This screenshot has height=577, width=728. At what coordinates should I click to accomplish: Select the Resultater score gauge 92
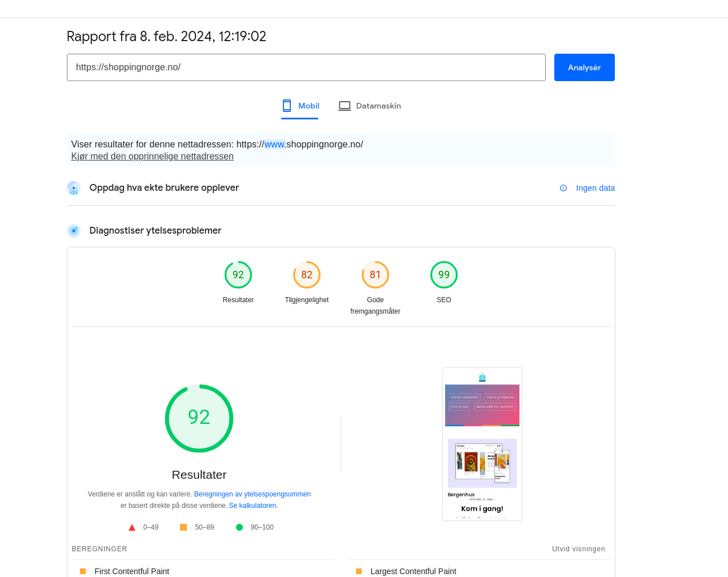(x=238, y=275)
